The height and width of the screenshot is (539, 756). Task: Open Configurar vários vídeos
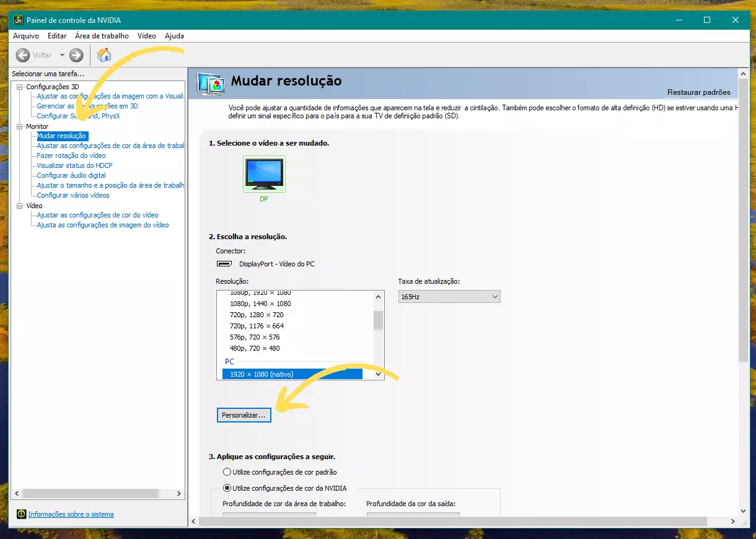(73, 195)
